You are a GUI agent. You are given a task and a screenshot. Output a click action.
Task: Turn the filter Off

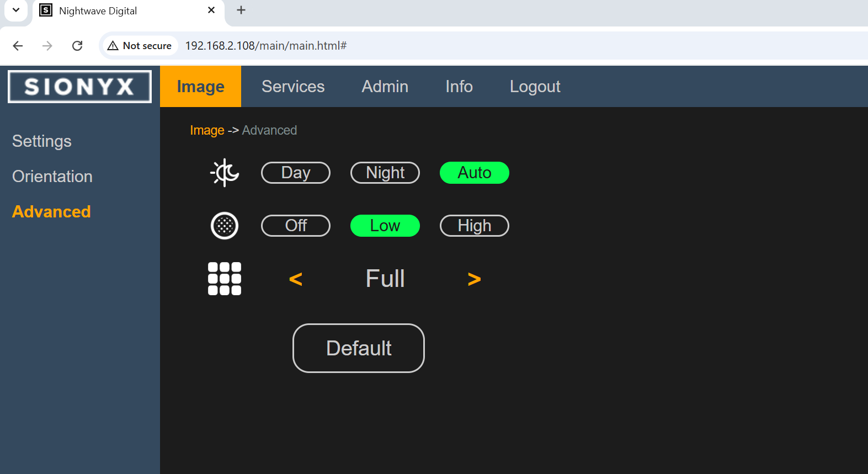(296, 226)
